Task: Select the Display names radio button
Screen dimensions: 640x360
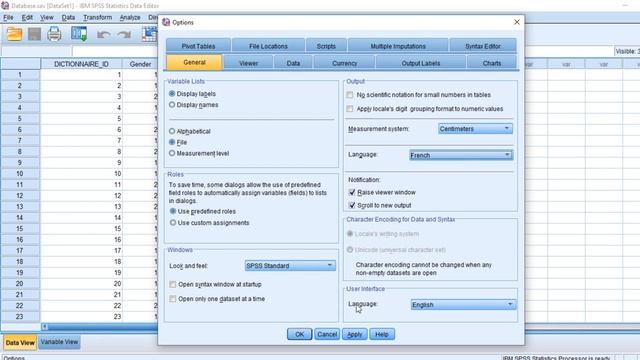Action: click(172, 105)
